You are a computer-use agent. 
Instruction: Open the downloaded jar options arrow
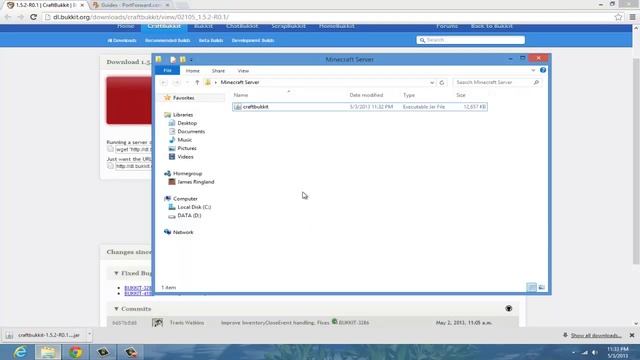coord(89,335)
